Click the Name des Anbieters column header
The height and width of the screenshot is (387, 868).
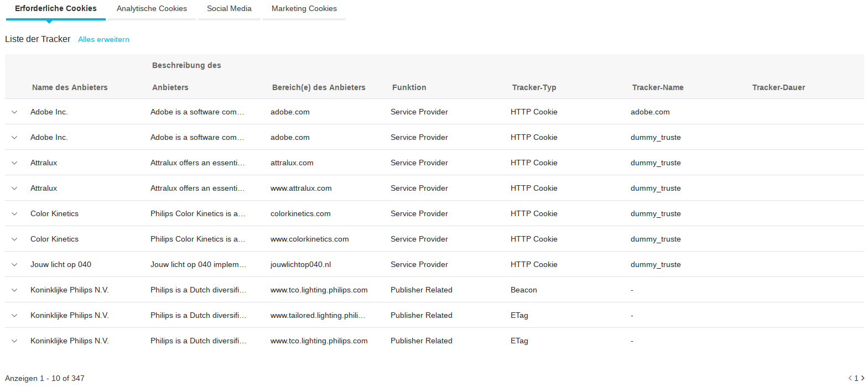point(70,87)
